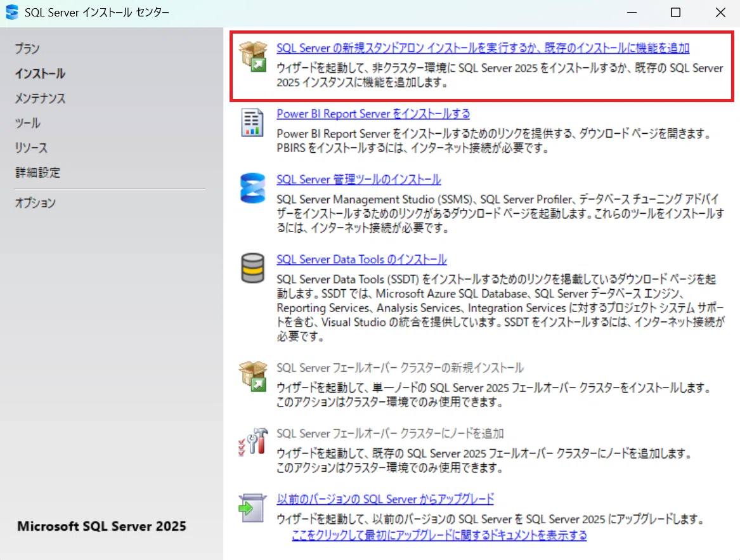The image size is (740, 560).
Task: Go to the ツール sidebar page
Action: click(x=27, y=123)
